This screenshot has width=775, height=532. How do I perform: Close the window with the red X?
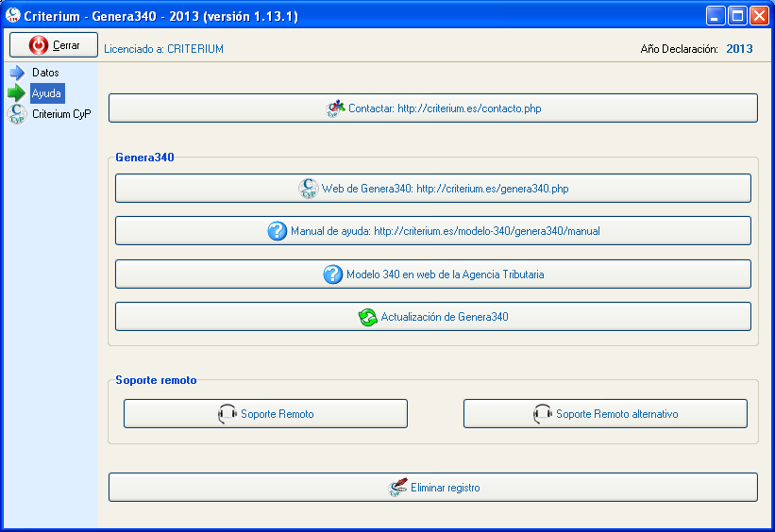[x=759, y=16]
